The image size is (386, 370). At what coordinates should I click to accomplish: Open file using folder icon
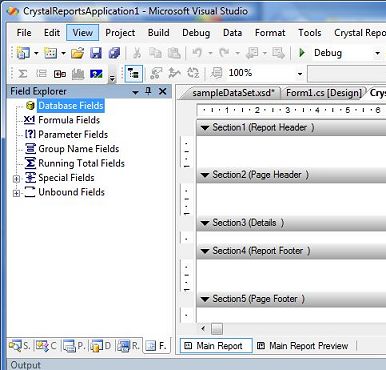[x=77, y=53]
